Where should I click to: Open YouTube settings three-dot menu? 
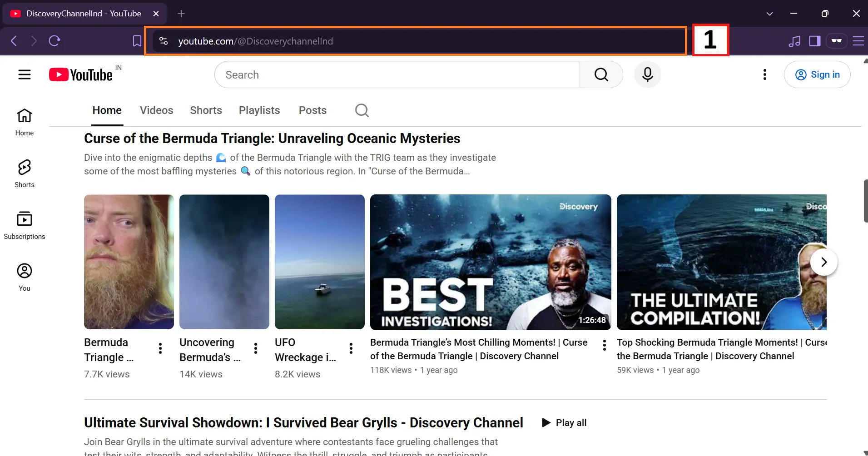pyautogui.click(x=765, y=74)
